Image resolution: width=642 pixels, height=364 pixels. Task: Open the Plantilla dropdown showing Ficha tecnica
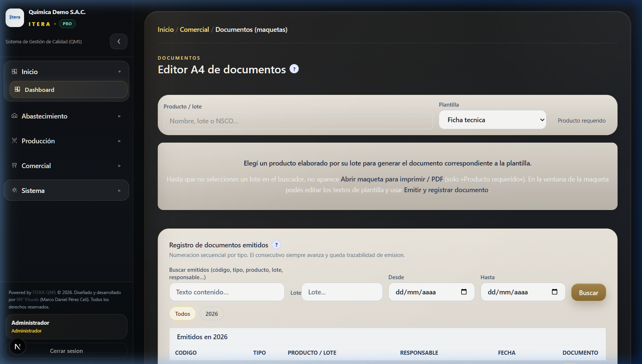pos(492,120)
